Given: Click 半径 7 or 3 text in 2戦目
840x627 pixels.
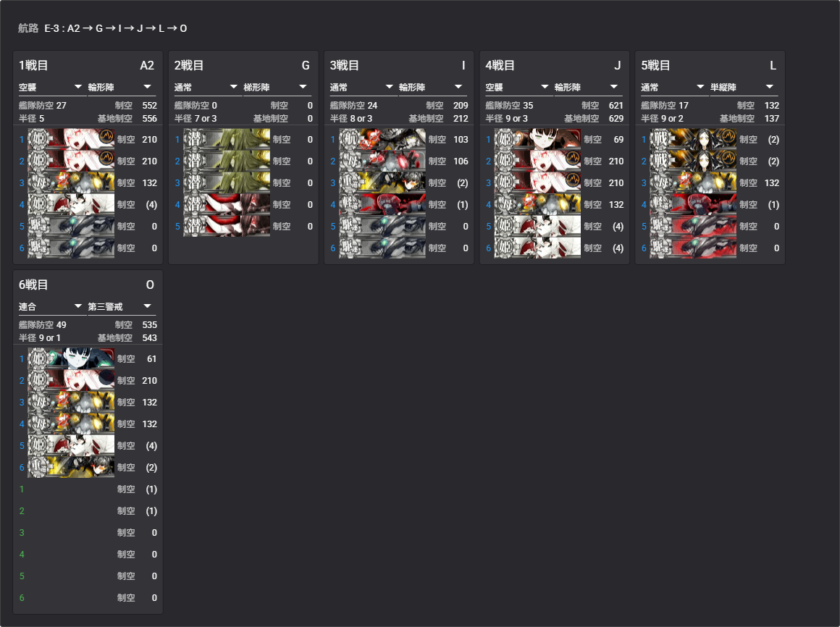Looking at the screenshot, I should [196, 118].
